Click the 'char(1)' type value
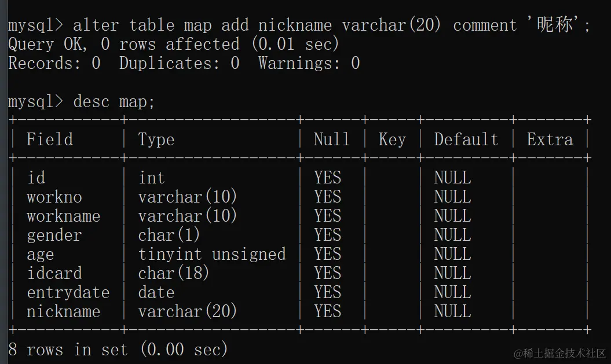Image resolution: width=611 pixels, height=364 pixels. (x=169, y=235)
